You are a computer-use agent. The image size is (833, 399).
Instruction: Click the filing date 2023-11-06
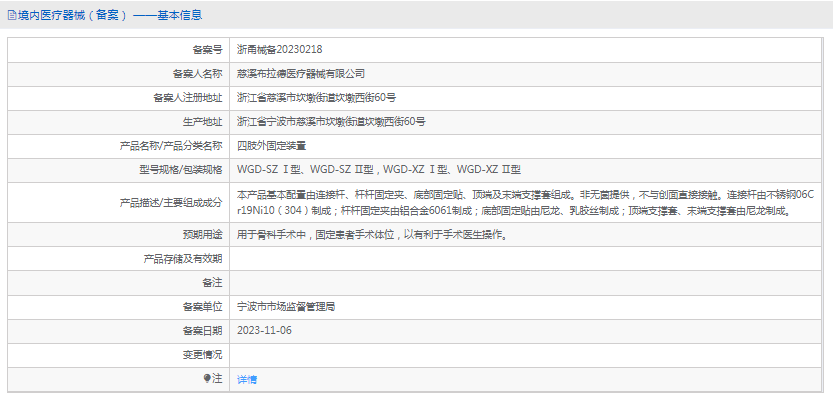click(x=264, y=330)
